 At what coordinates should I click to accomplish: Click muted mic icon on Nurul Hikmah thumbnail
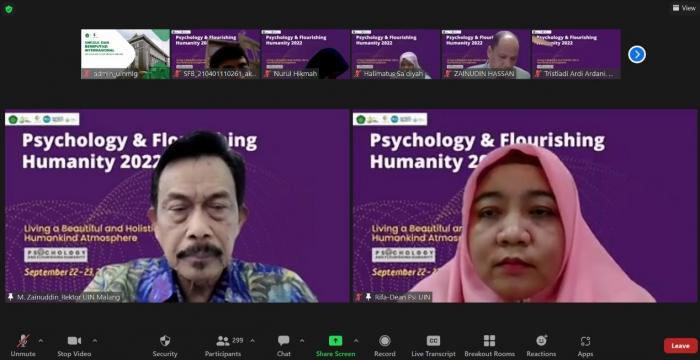(x=267, y=74)
